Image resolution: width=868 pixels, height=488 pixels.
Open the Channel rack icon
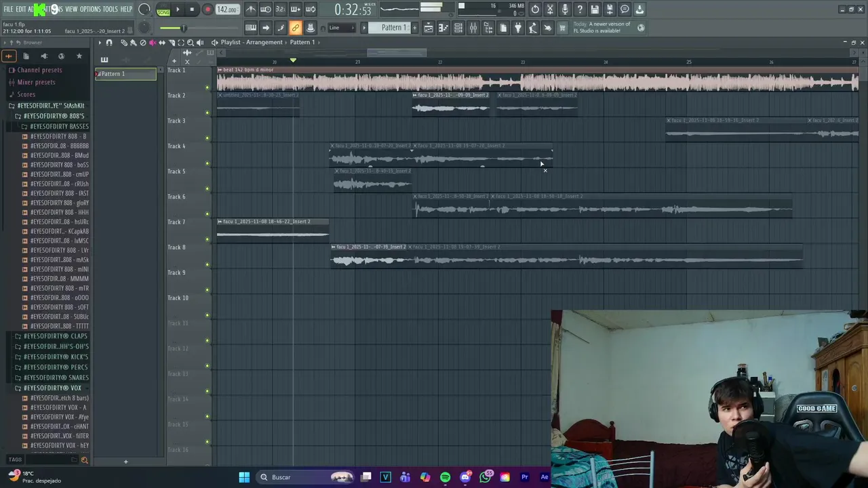[x=458, y=28]
